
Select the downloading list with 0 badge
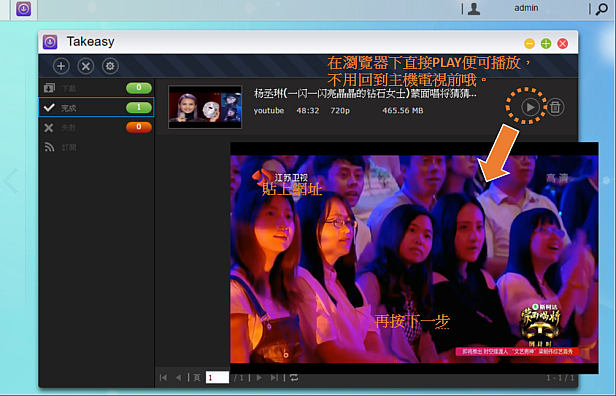(x=96, y=88)
